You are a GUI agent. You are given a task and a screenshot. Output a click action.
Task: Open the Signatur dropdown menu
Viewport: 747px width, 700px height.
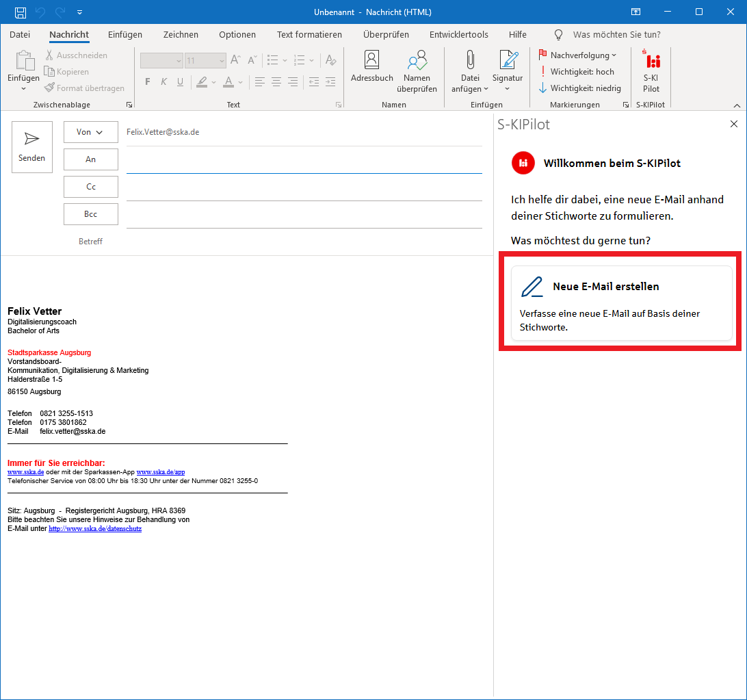508,70
